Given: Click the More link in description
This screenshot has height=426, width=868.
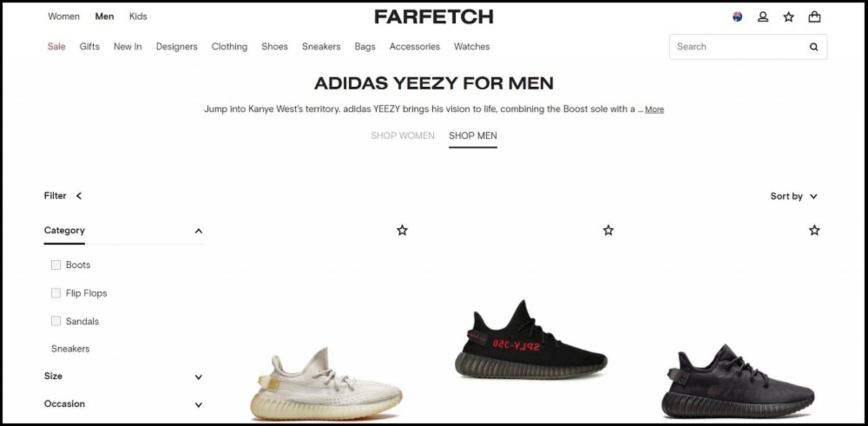Looking at the screenshot, I should (x=654, y=109).
